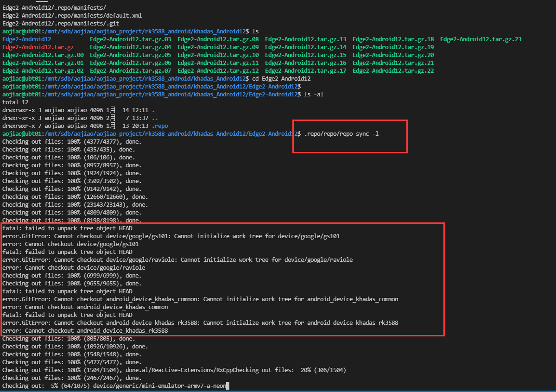The width and height of the screenshot is (556, 392).
Task: Place cursor at the terminal cursor block
Action: tap(227, 386)
